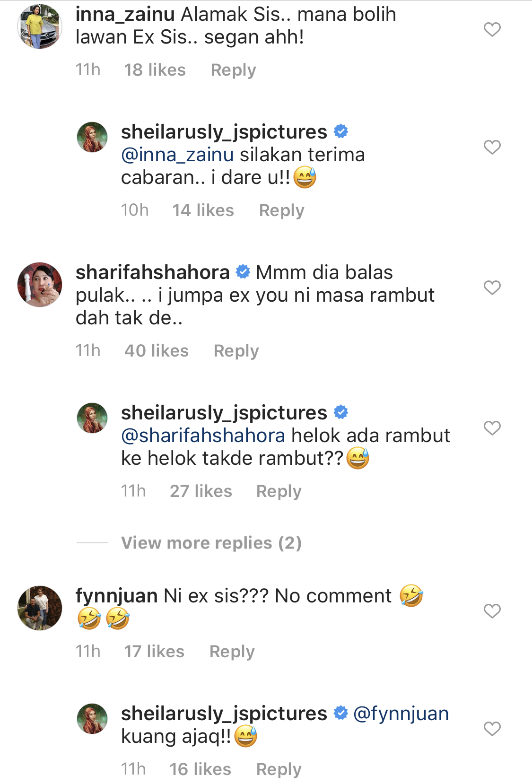
Task: Reply to inna_zainu's comment
Action: 233,70
